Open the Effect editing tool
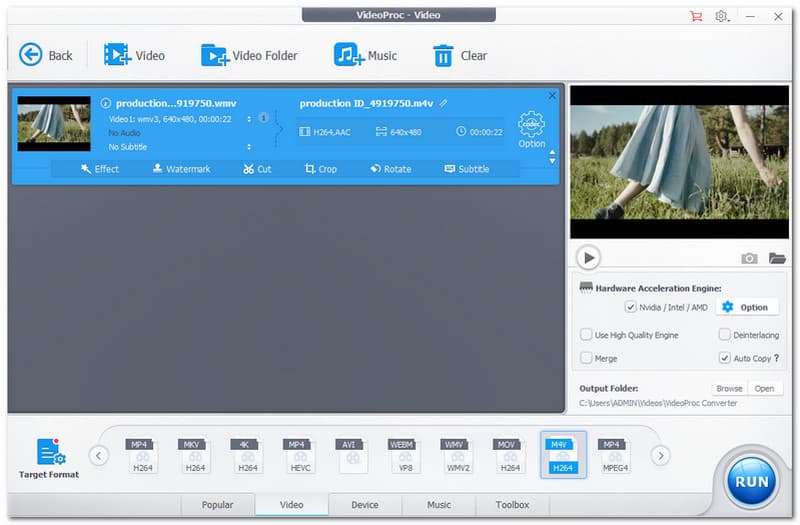800x525 pixels. [99, 169]
